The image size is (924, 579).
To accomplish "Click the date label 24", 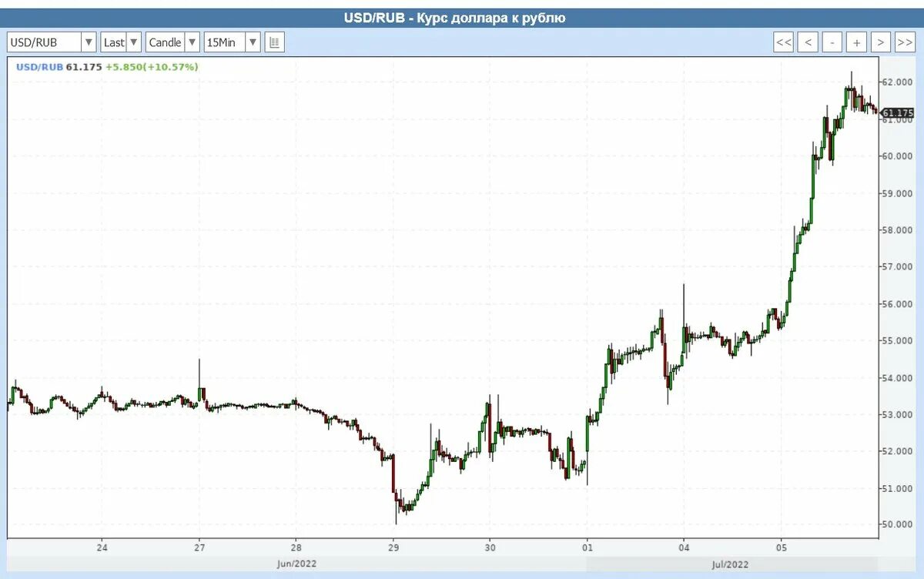I will tap(102, 549).
